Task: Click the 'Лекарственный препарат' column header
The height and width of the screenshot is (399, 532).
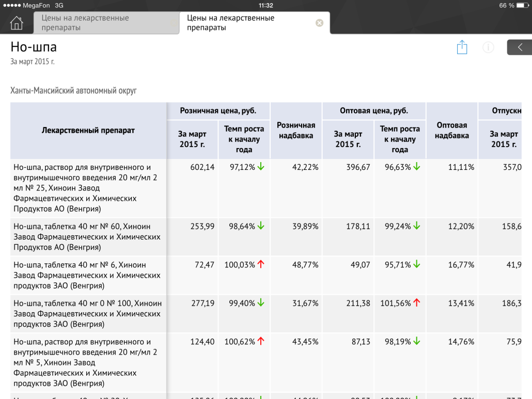Action: point(88,131)
